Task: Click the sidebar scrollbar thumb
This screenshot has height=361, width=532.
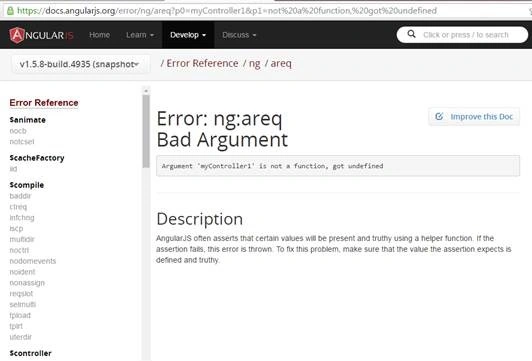Action: tap(146, 131)
